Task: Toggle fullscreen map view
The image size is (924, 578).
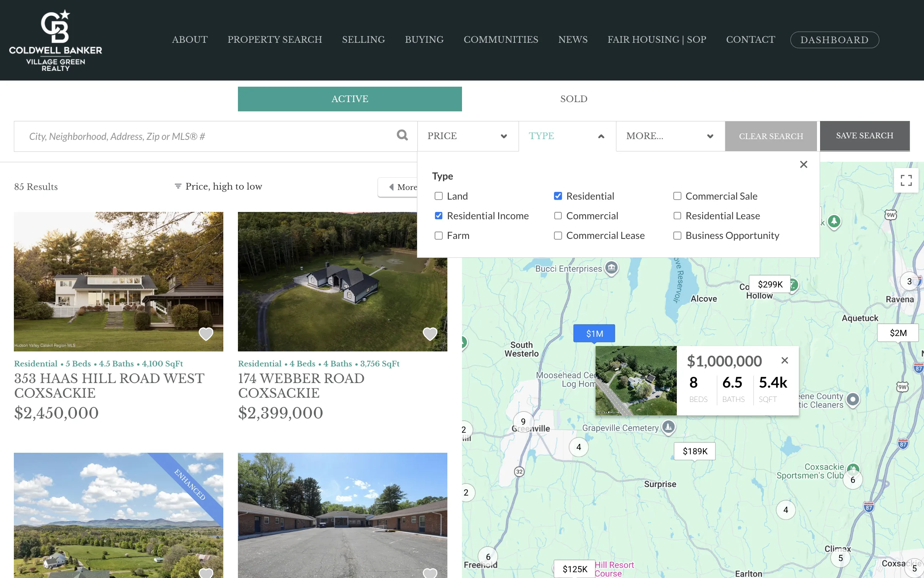Action: [x=906, y=180]
